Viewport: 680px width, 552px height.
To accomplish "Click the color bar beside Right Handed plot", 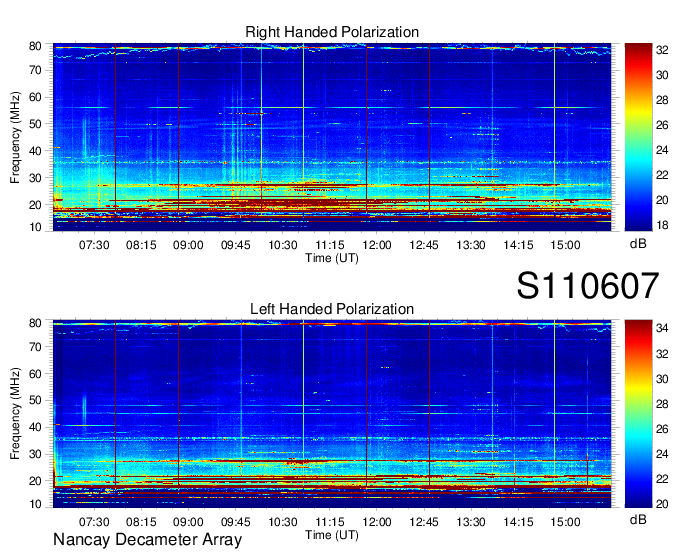I will coord(638,137).
